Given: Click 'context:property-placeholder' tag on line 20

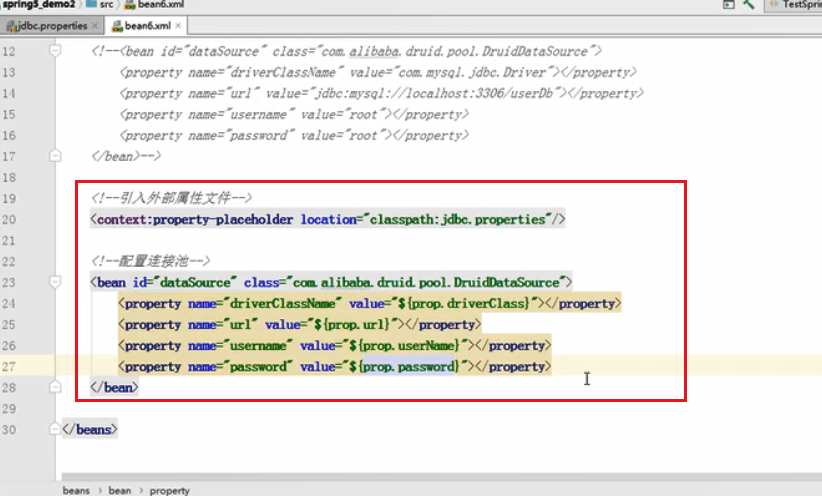Looking at the screenshot, I should [x=195, y=219].
